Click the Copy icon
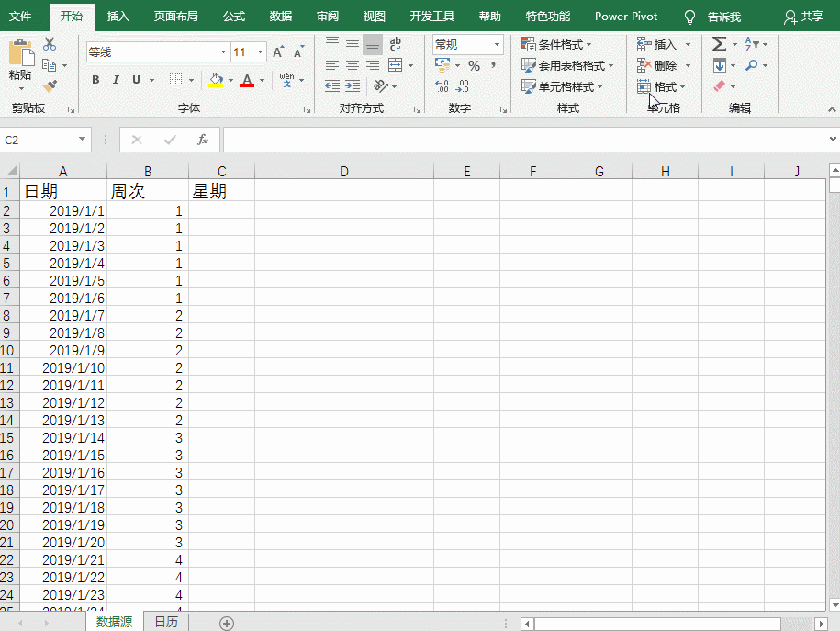 coord(50,65)
